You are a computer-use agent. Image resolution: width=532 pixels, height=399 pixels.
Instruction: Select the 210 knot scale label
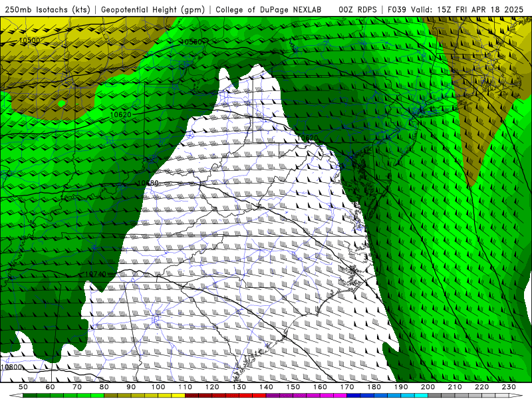pos(455,387)
